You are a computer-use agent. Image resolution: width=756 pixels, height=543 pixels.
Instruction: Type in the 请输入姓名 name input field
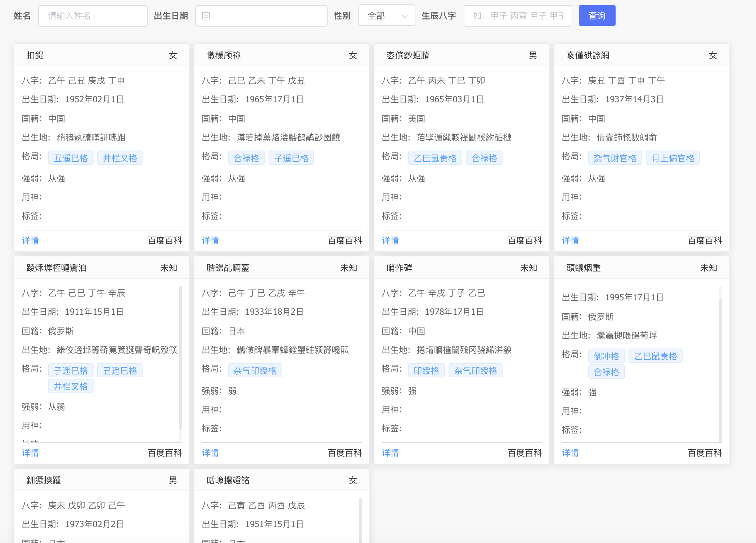click(x=93, y=16)
